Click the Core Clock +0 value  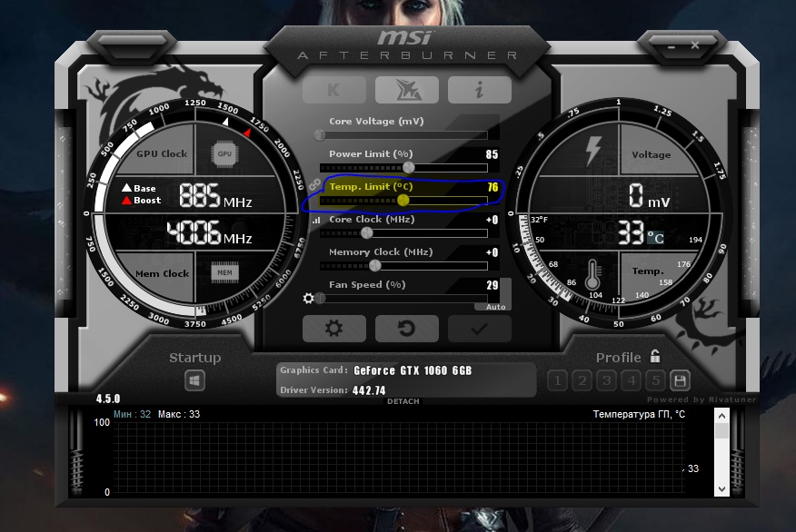coord(492,220)
